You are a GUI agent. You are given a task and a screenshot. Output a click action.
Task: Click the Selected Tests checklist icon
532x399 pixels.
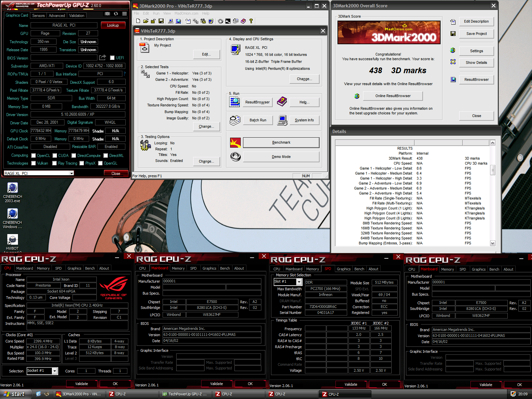[145, 74]
